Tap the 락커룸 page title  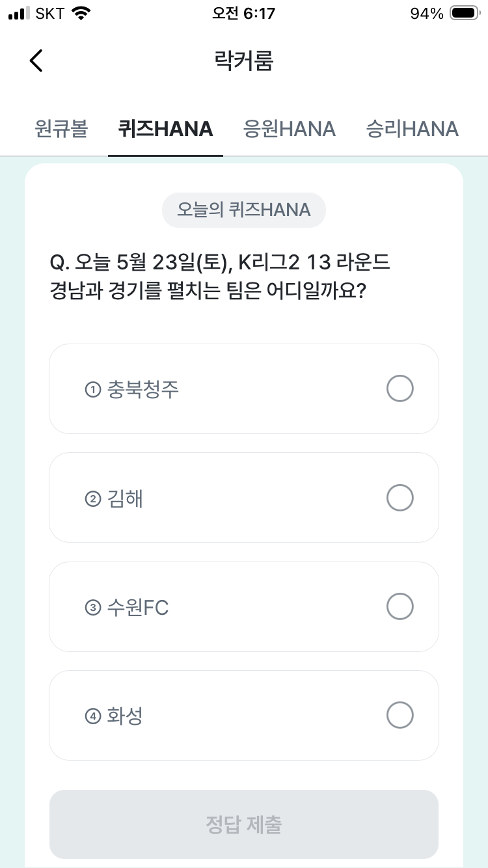point(244,61)
